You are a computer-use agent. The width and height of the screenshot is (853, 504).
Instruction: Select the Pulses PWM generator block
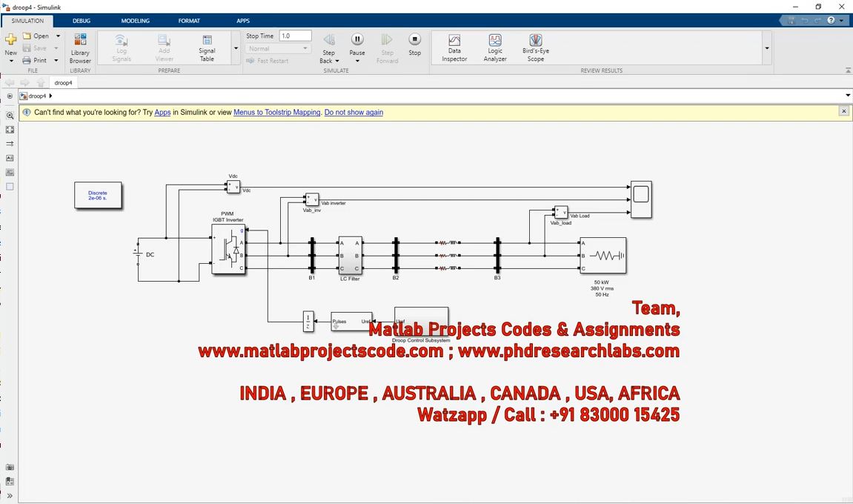351,321
